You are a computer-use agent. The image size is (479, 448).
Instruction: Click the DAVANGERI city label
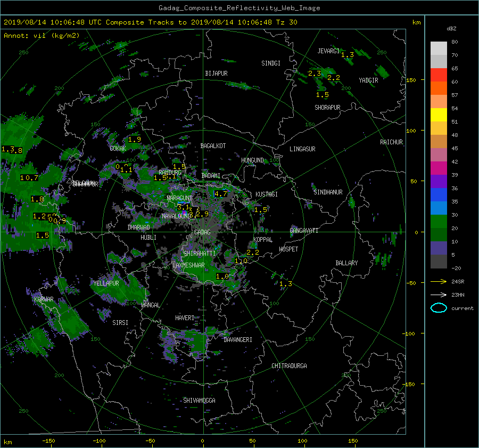click(238, 340)
